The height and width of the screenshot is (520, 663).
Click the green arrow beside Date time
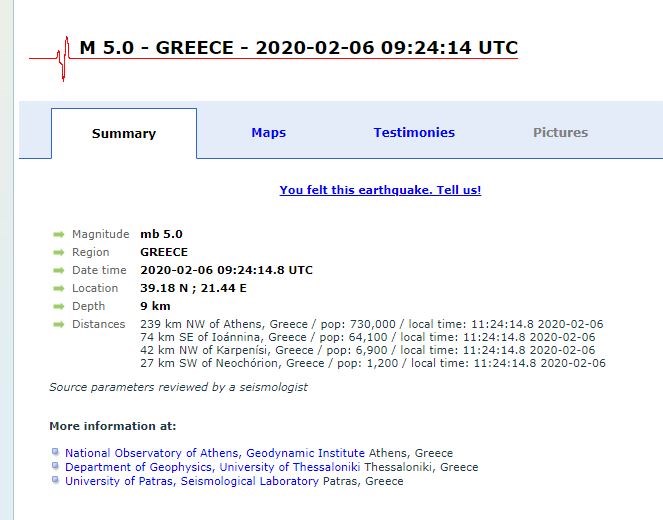click(x=58, y=270)
